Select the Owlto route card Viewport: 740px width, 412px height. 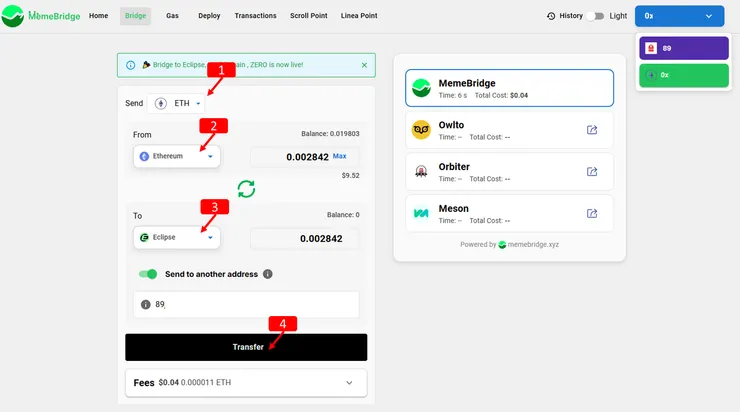tap(509, 130)
